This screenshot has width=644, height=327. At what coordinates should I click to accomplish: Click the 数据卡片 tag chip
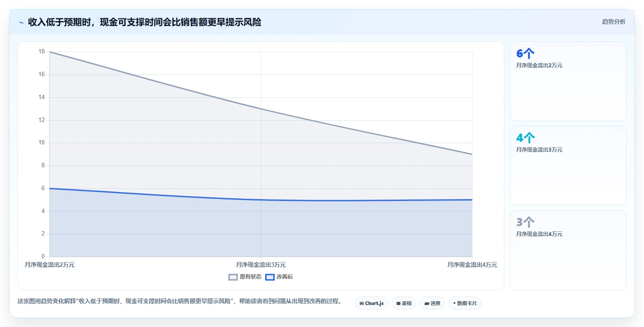pos(464,303)
